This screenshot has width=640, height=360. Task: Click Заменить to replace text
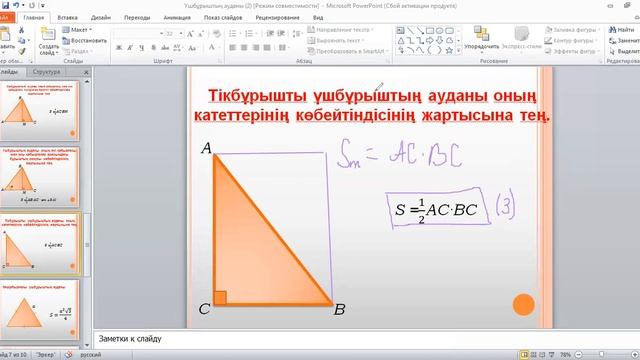[624, 40]
